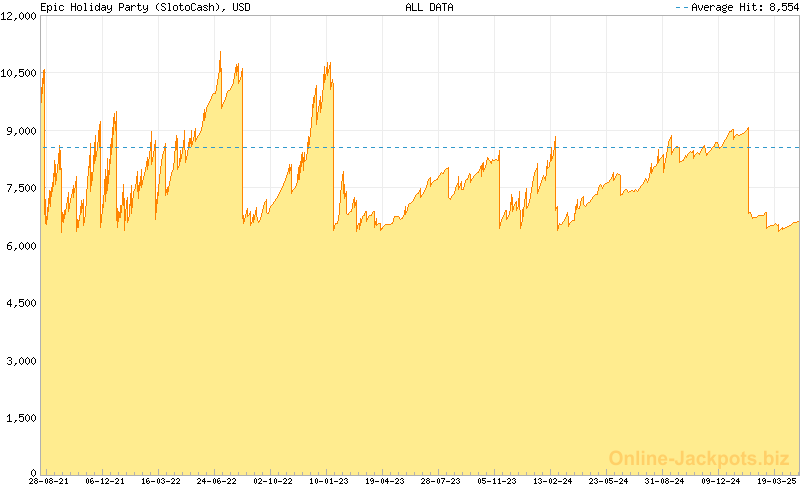The height and width of the screenshot is (490, 800).
Task: Click the 10,500 y-axis value
Action: coord(19,73)
